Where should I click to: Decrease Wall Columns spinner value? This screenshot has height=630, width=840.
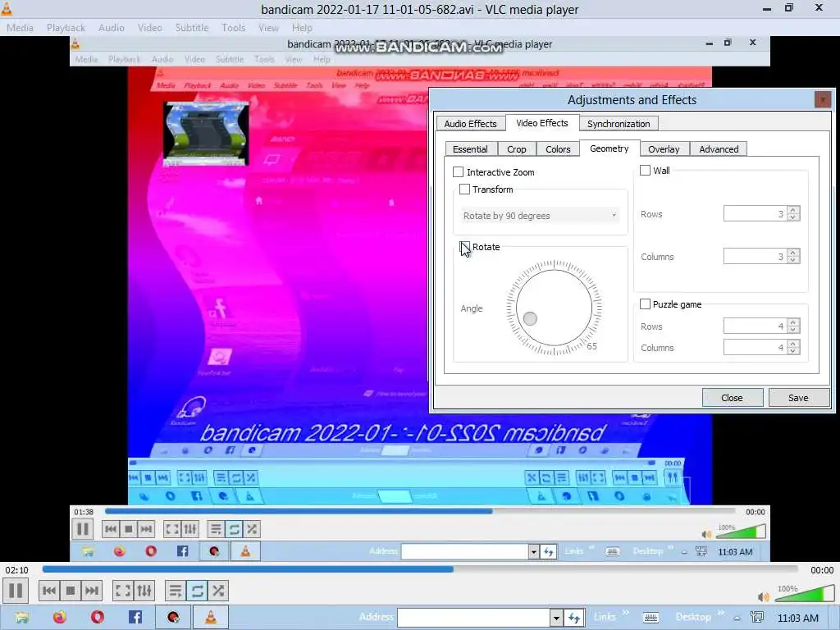793,260
